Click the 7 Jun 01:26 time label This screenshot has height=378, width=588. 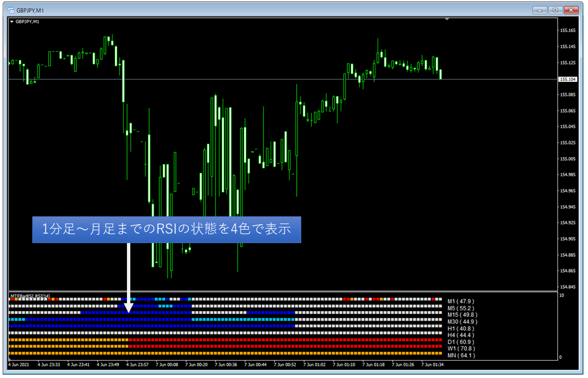[403, 365]
